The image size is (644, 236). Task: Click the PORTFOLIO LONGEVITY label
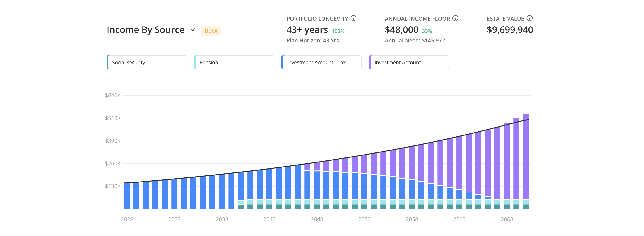click(x=317, y=19)
